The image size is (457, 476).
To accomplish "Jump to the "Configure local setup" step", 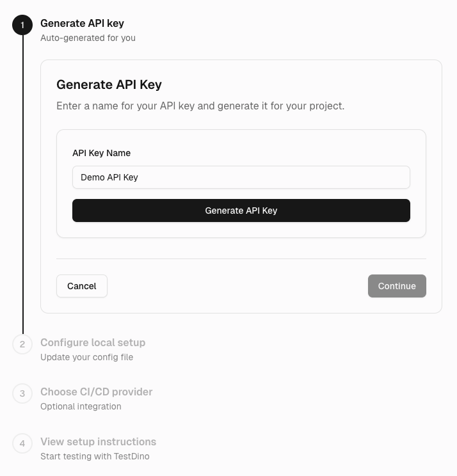I will pyautogui.click(x=93, y=342).
